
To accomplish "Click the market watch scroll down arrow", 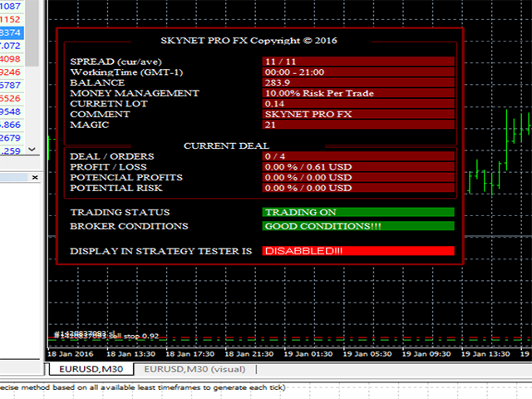I will [x=32, y=150].
